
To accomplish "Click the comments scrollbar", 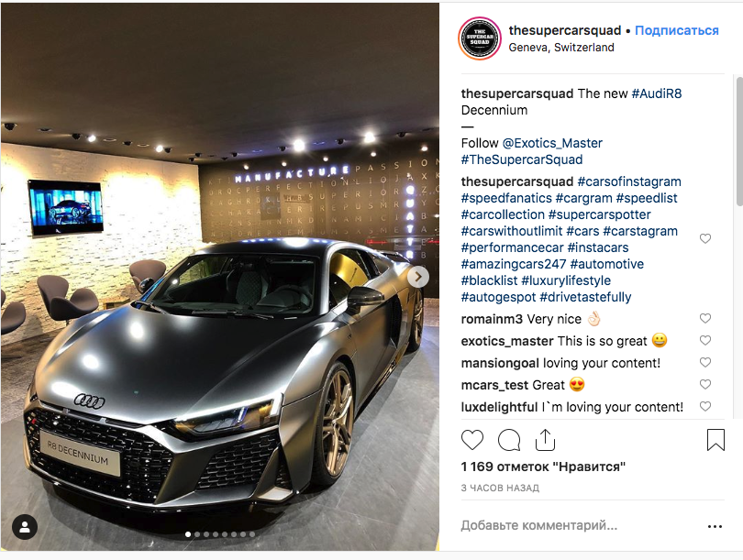I will [739, 140].
